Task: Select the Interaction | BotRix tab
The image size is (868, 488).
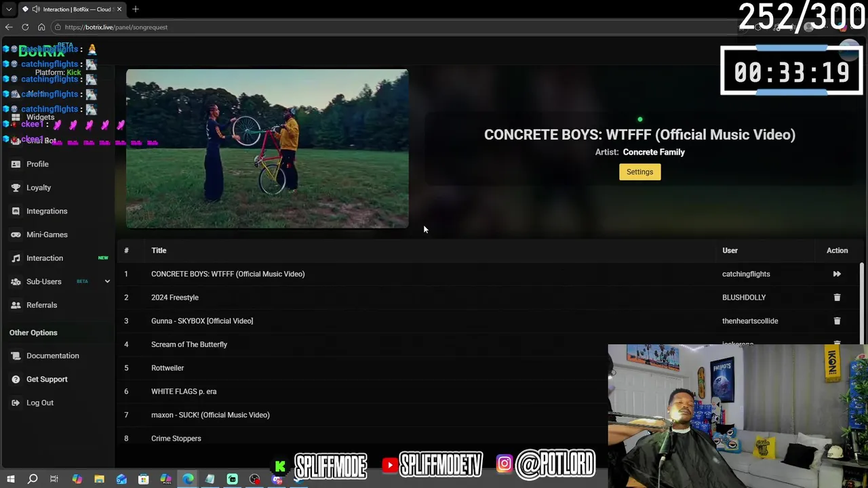Action: point(72,9)
